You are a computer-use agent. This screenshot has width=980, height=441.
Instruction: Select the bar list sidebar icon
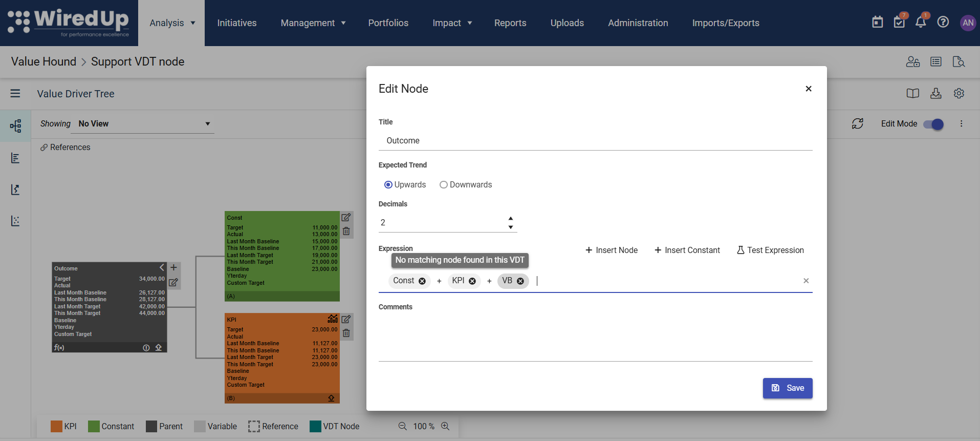[x=15, y=158]
